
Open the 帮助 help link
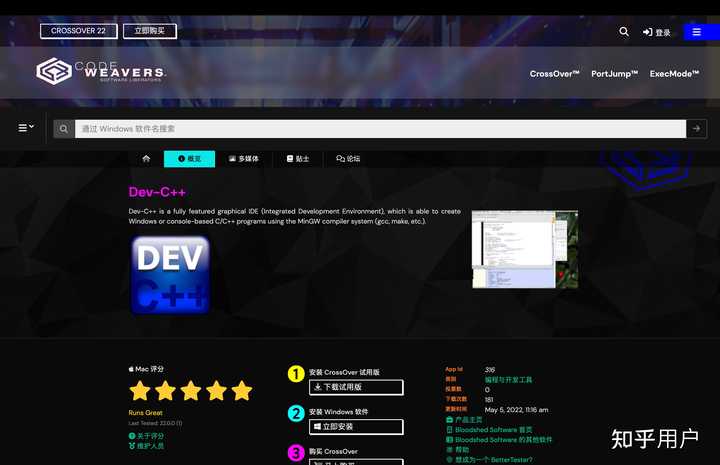coord(457,450)
